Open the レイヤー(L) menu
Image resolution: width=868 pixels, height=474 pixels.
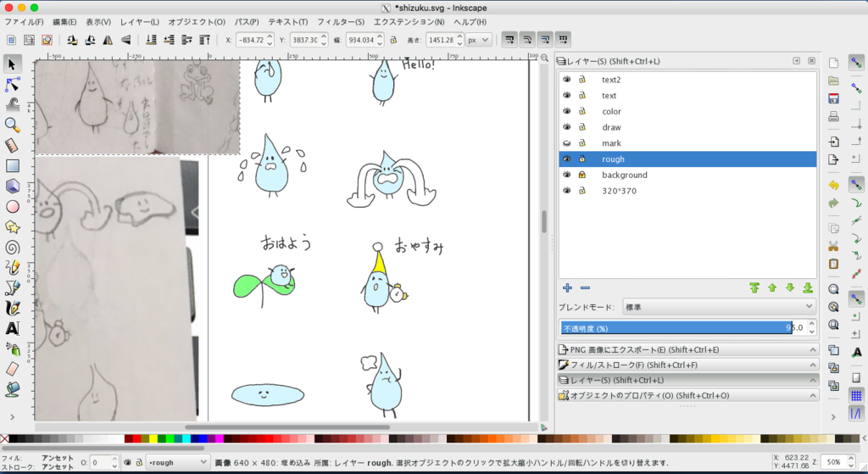(x=140, y=21)
